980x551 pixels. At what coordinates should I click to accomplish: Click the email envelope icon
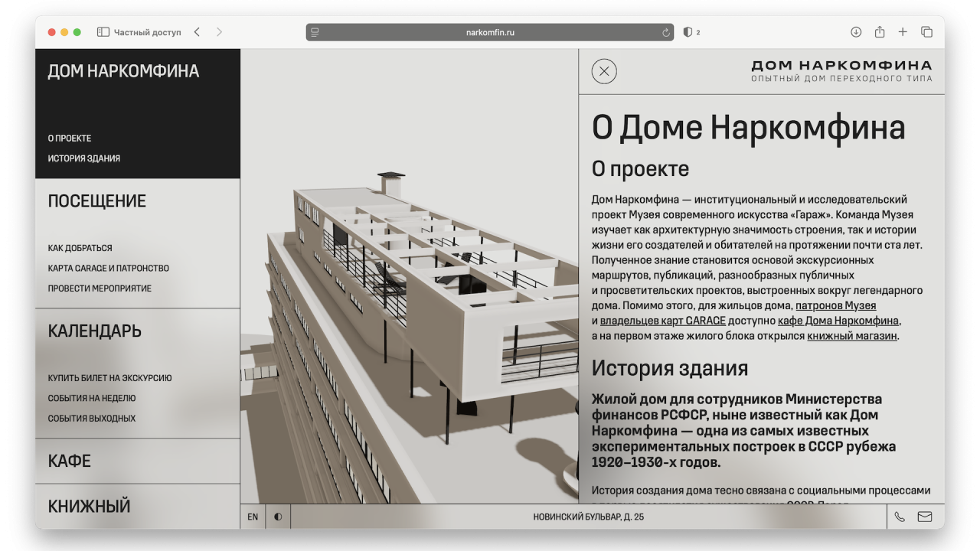click(x=925, y=517)
